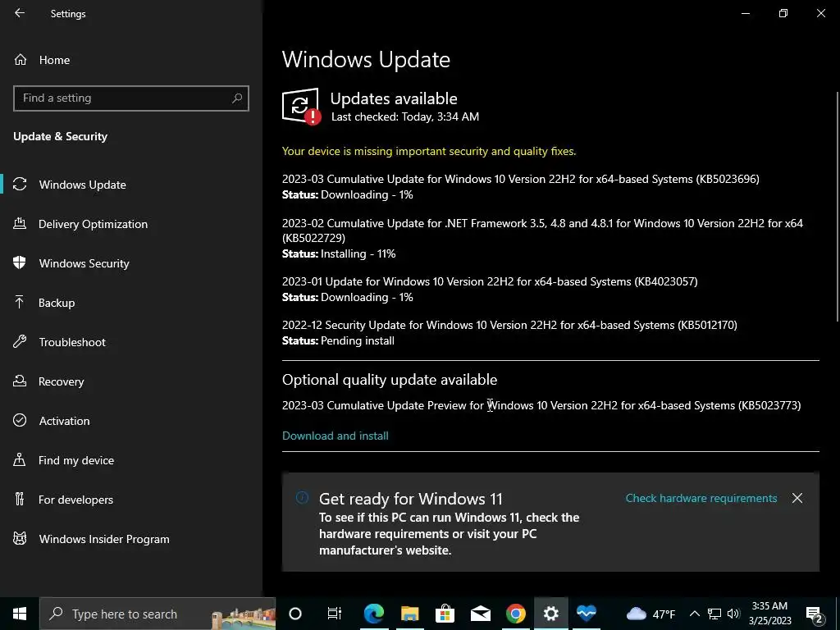Image resolution: width=840 pixels, height=630 pixels.
Task: Open Task View on the taskbar
Action: point(335,614)
